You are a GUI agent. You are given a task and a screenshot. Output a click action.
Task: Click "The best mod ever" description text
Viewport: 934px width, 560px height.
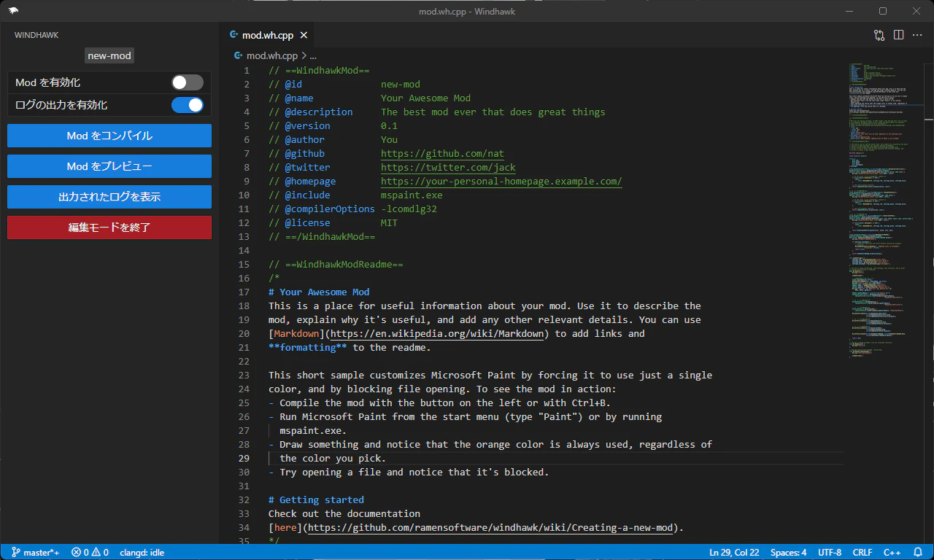tap(428, 112)
